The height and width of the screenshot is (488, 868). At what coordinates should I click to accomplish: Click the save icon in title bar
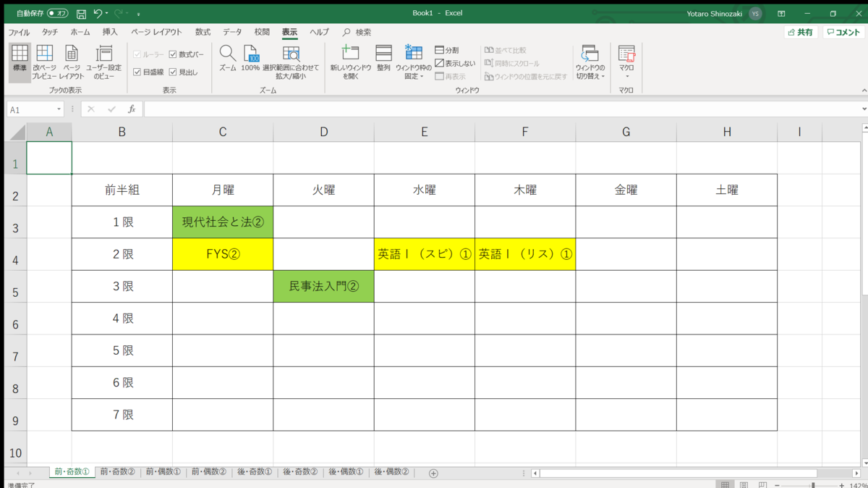(81, 13)
